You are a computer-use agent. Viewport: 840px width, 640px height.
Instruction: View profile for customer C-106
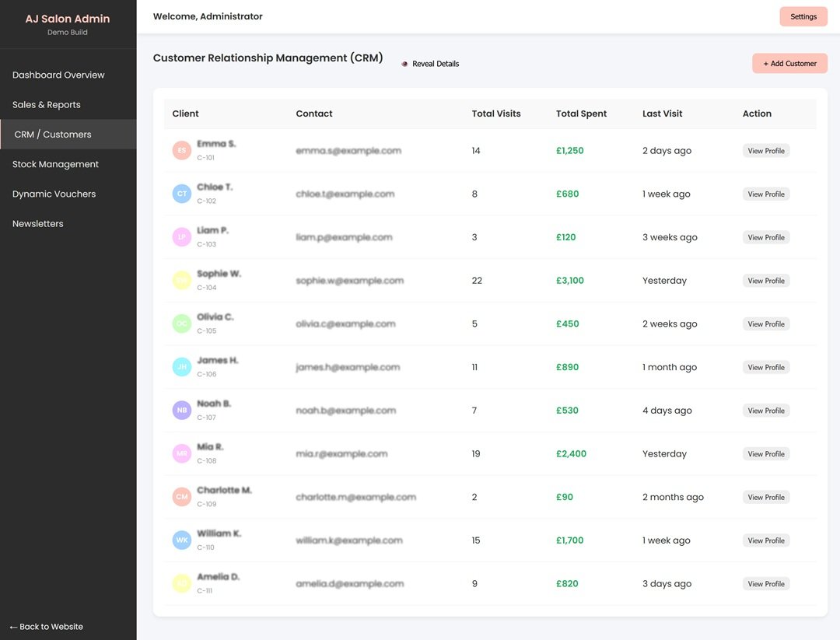766,368
